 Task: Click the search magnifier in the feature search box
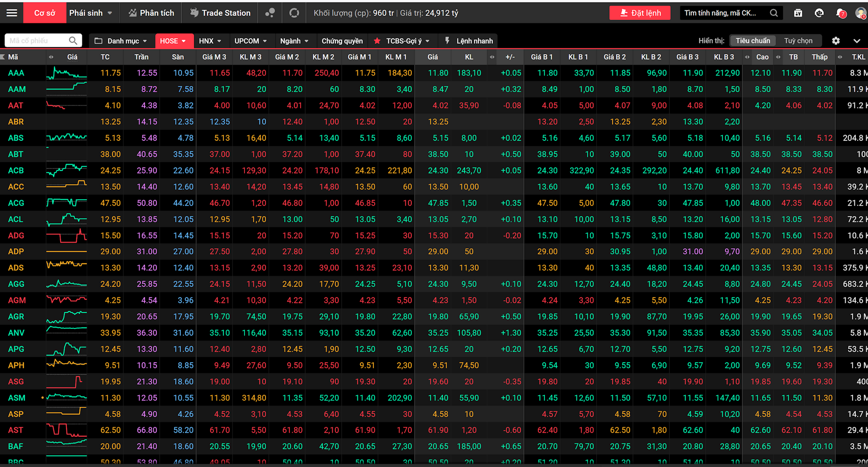774,13
